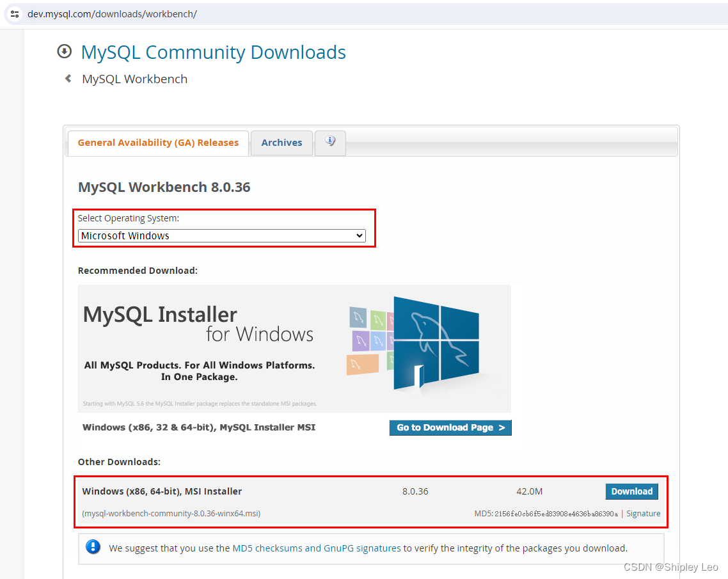Click the MySQL Workbench 8.0.36 heading
Screen dimensions: 728x579
(x=164, y=187)
